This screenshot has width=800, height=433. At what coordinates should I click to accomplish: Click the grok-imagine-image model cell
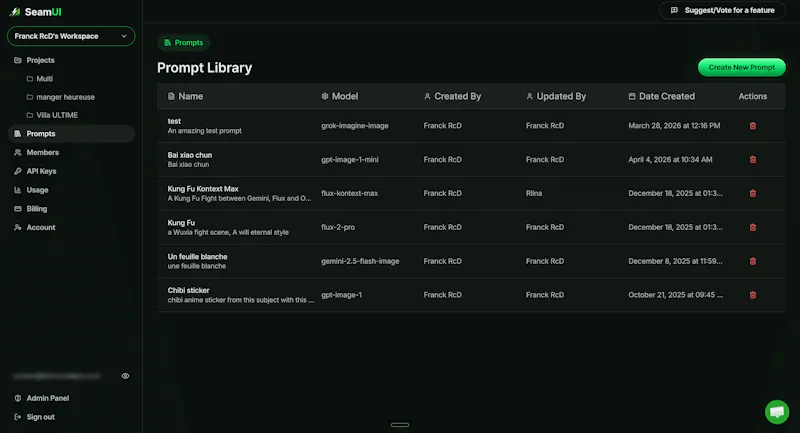click(355, 126)
